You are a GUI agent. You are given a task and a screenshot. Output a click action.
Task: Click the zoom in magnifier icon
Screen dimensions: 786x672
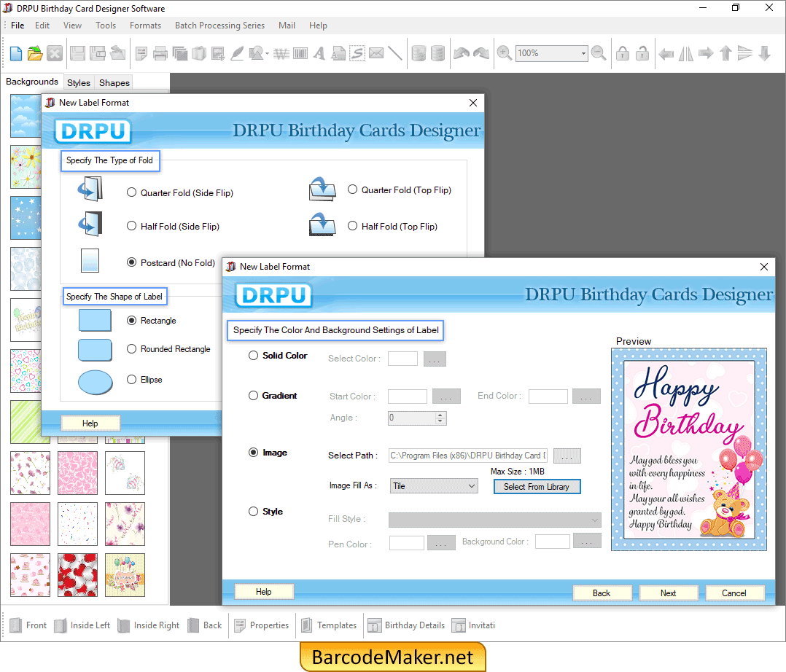coord(505,53)
